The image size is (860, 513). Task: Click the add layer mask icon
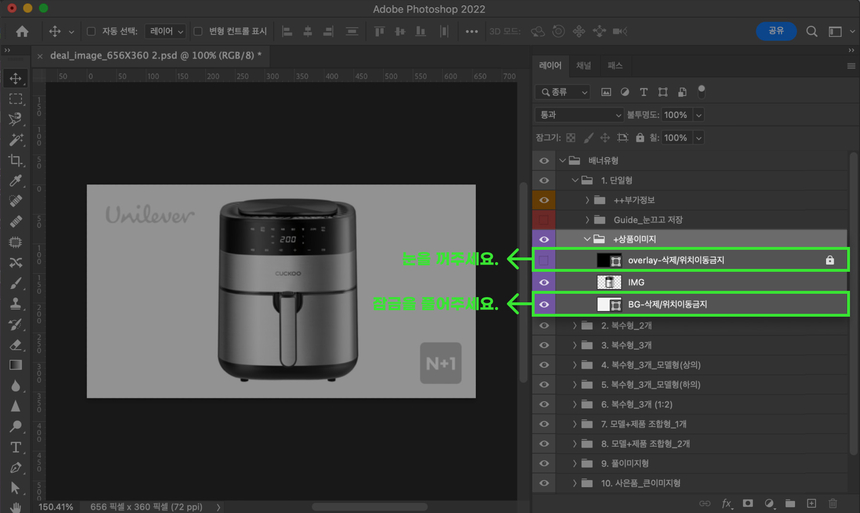747,503
